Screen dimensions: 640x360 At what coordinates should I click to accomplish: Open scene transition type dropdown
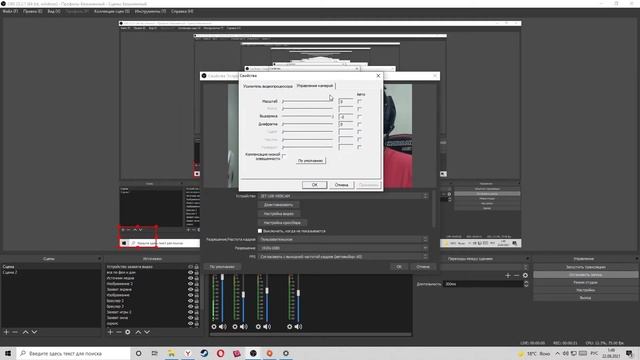point(484,267)
